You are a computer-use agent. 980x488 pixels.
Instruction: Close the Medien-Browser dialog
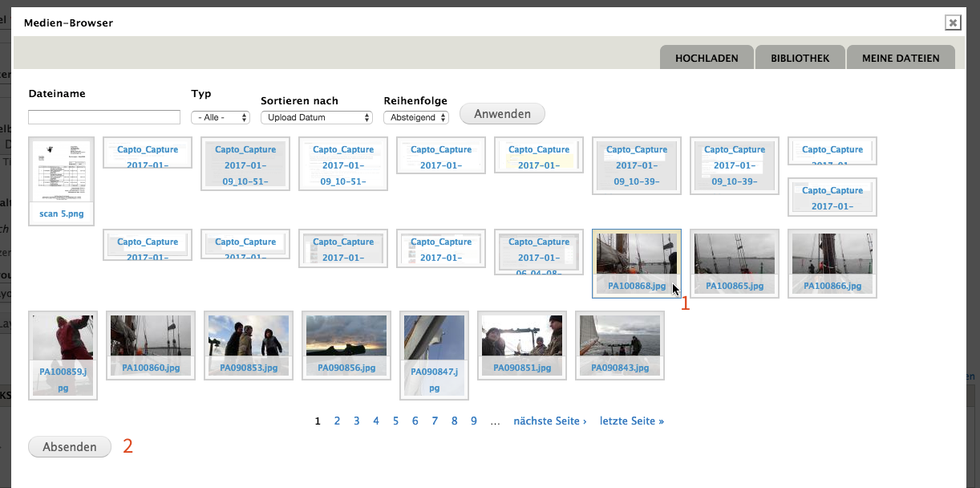[x=953, y=22]
